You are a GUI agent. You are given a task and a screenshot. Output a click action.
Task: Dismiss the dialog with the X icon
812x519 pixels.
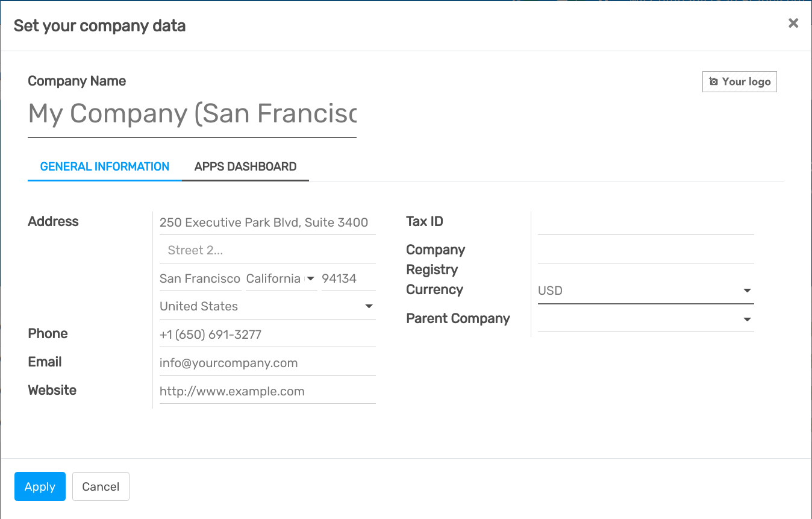793,23
